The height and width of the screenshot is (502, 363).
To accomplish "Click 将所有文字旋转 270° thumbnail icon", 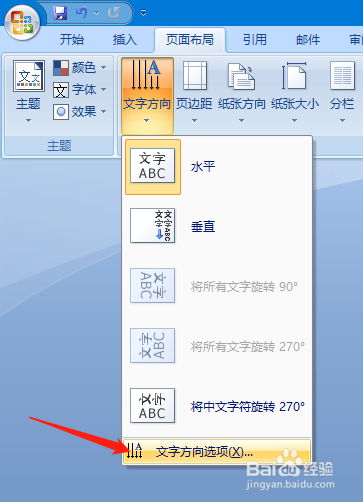I will (152, 346).
